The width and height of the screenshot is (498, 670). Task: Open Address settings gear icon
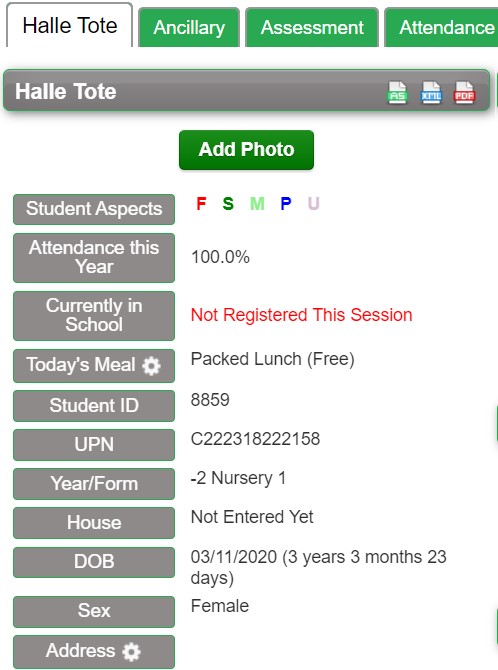tap(131, 652)
